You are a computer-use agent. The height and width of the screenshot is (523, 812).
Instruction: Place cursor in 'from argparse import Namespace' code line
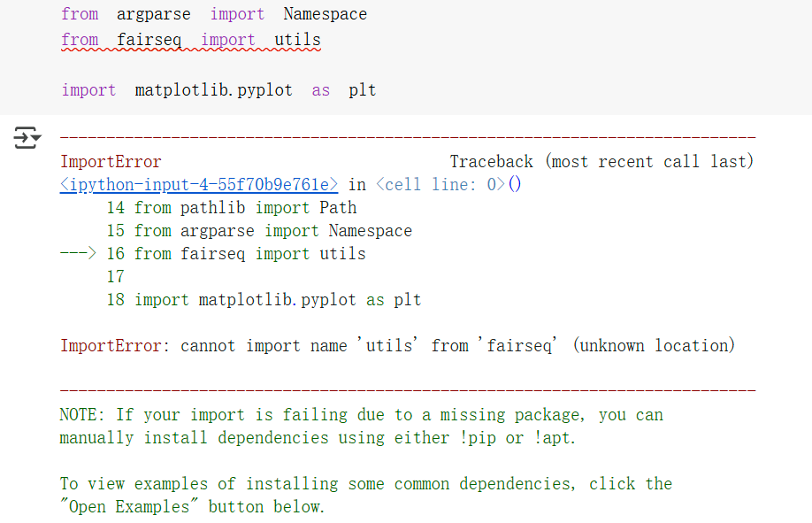pyautogui.click(x=213, y=14)
